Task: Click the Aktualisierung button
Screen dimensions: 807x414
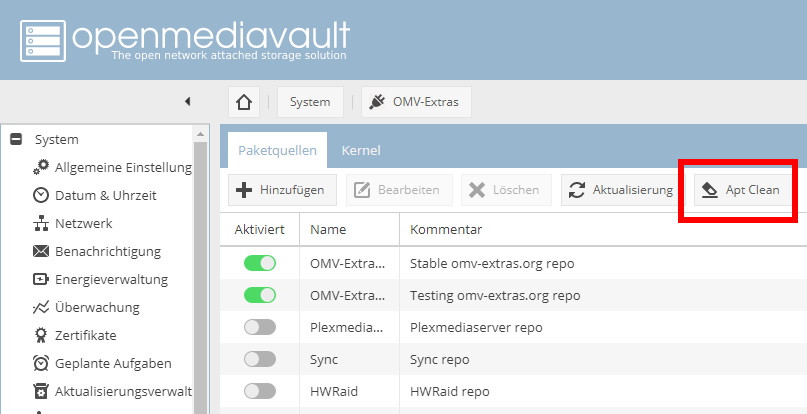Action: [x=620, y=190]
